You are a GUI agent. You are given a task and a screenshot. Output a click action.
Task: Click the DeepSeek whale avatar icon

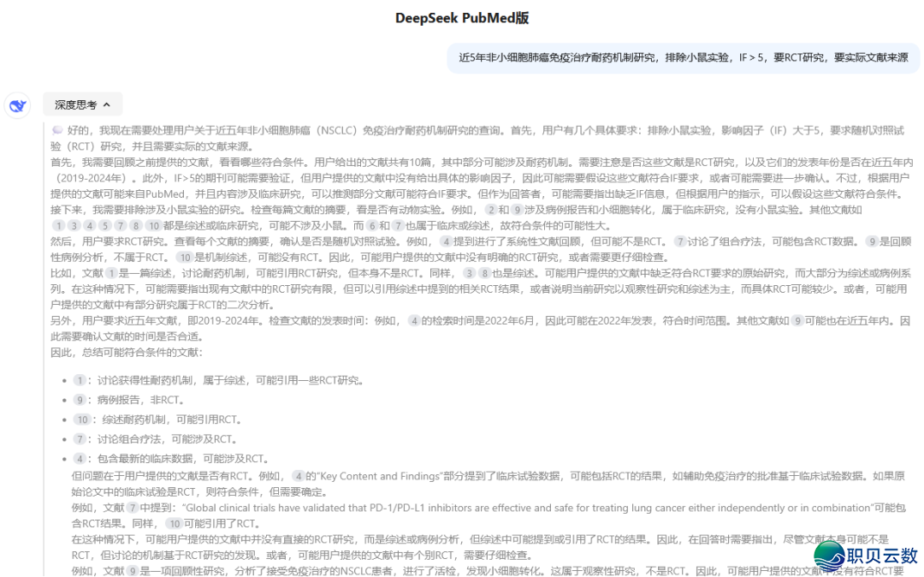point(17,104)
